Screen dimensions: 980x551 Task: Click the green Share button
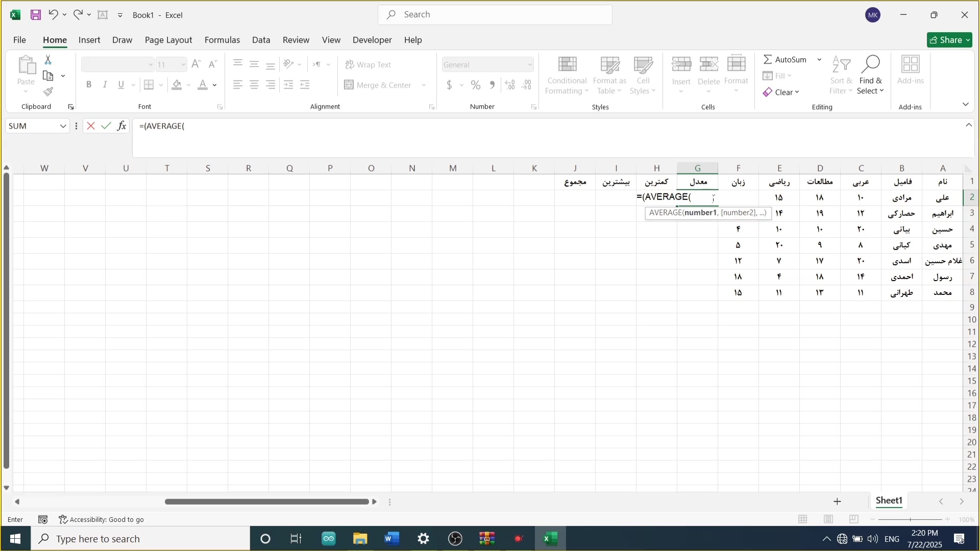click(949, 40)
